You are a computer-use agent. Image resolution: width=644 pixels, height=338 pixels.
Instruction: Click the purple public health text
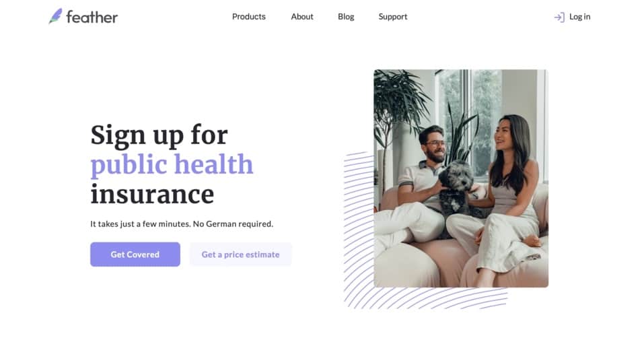[172, 165]
